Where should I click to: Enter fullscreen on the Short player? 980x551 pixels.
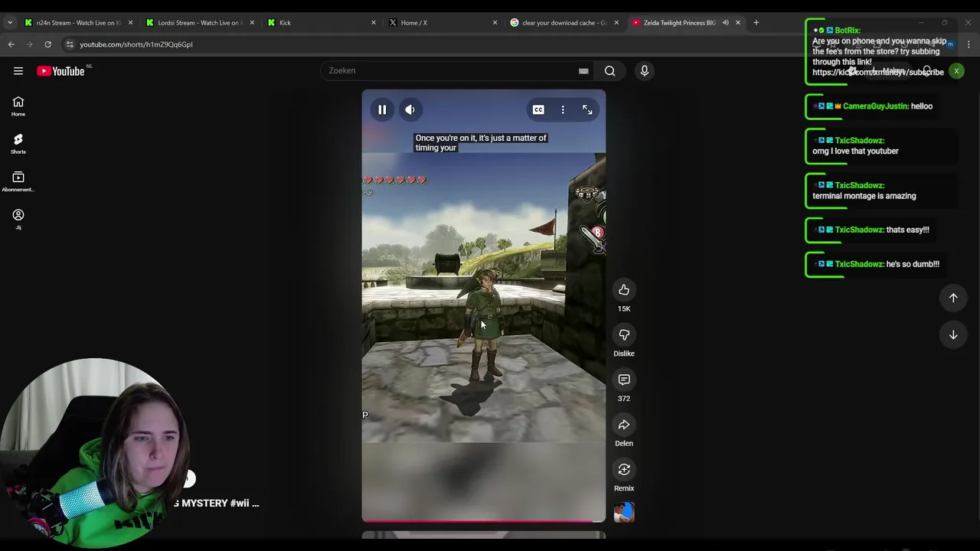pos(587,109)
